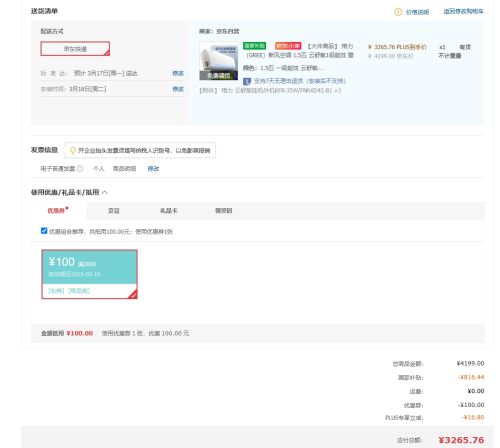Collapse the 使用优惠/礼品卡/抵用 section chevron
The height and width of the screenshot is (448, 500).
click(105, 192)
